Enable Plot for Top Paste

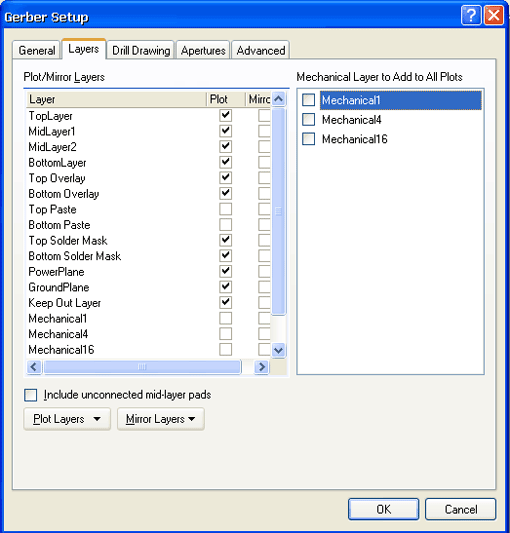coord(225,209)
